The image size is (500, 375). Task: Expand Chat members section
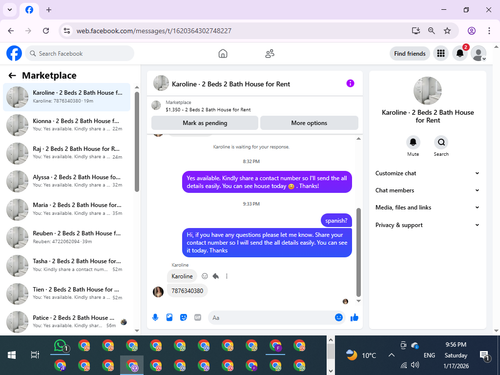pos(427,190)
